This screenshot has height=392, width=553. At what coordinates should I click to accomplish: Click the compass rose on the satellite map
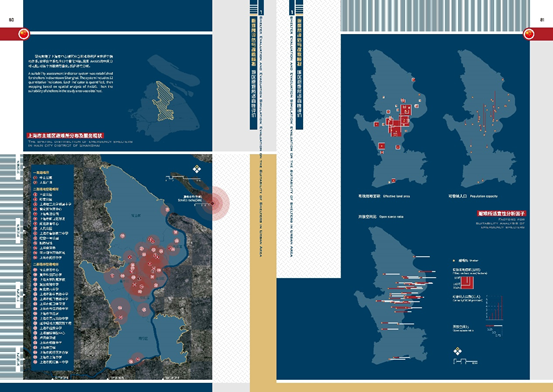click(197, 169)
